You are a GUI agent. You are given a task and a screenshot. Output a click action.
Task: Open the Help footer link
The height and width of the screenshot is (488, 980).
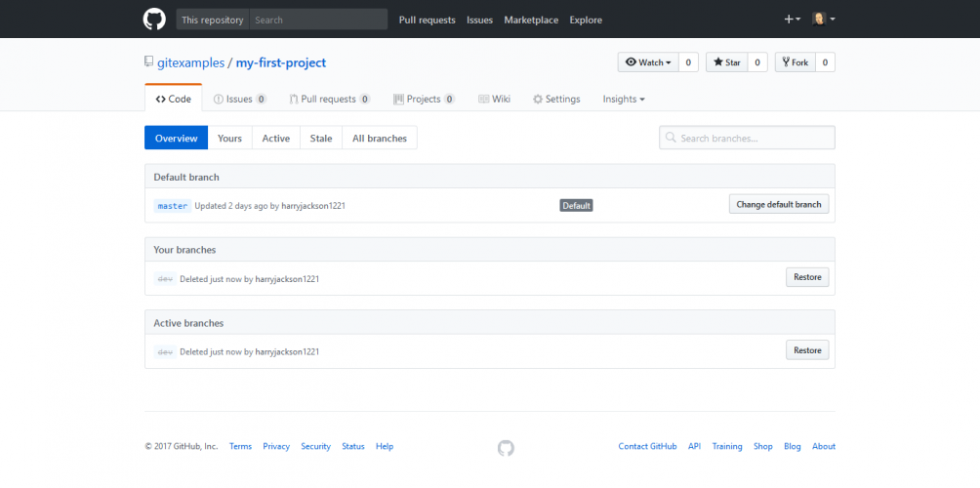(385, 446)
